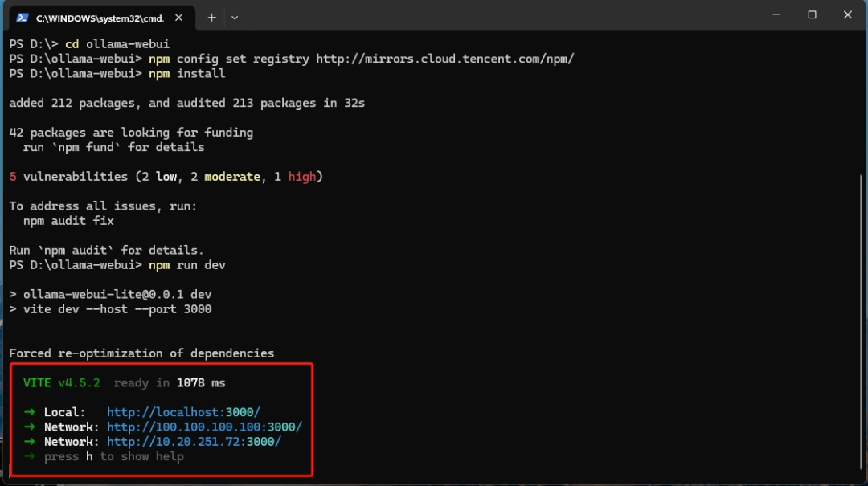Viewport: 868px width, 486px height.
Task: Select the C:\WINDOWS\system32\cmd tab
Action: pos(102,18)
